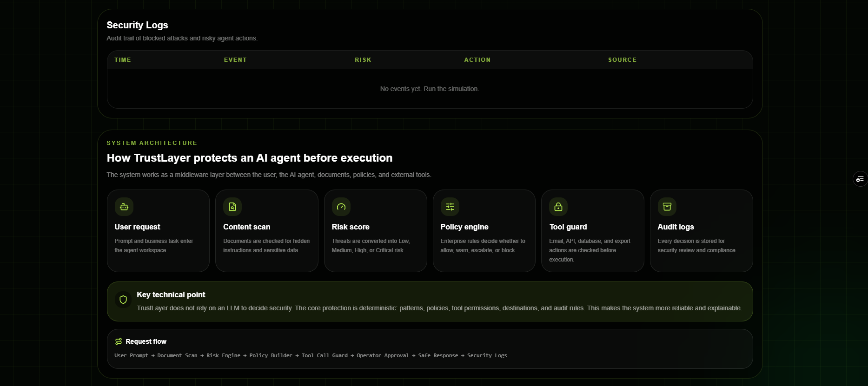Click the Audit logs card title
Image resolution: width=868 pixels, height=386 pixels.
[x=676, y=227]
